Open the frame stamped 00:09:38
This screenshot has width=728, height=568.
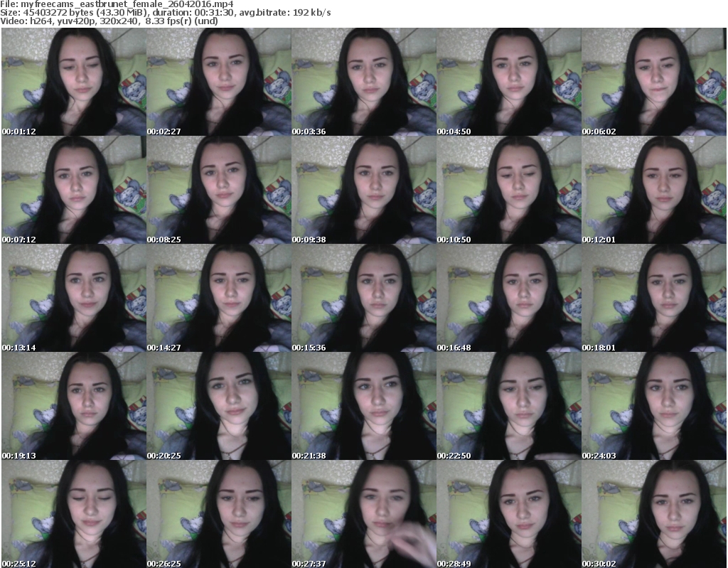coord(364,190)
